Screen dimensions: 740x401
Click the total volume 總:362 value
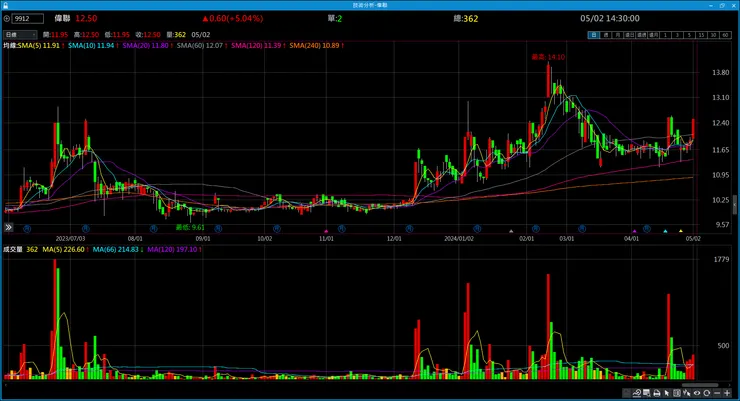click(466, 19)
